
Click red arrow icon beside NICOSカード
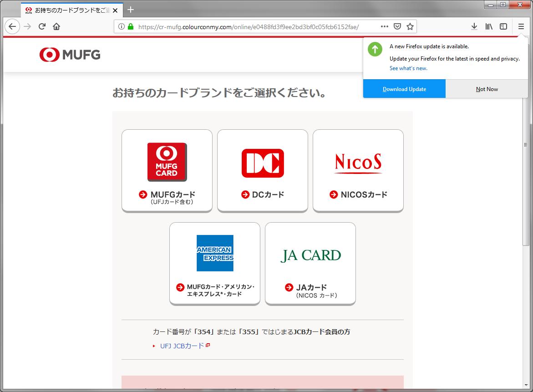coord(334,194)
